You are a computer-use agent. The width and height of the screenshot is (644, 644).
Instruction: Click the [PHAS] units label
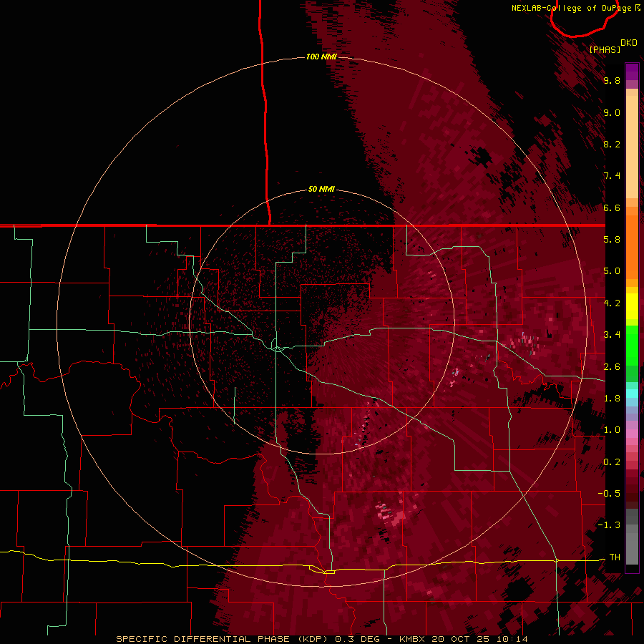coord(605,49)
